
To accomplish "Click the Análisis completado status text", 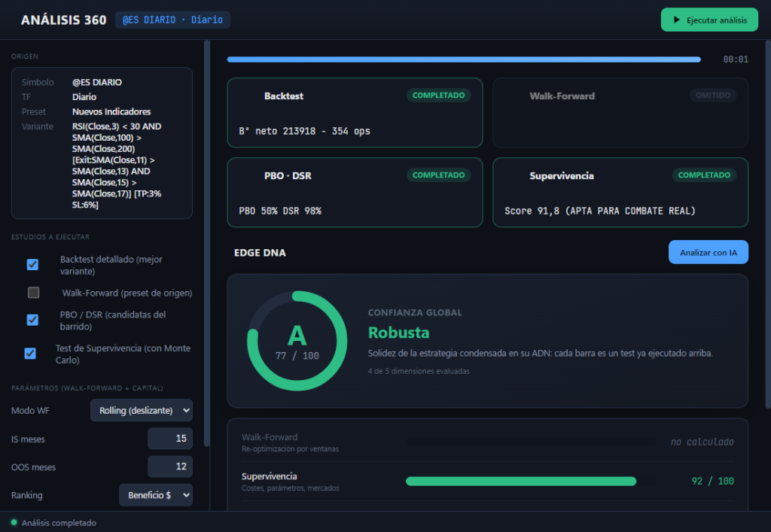I will [59, 523].
